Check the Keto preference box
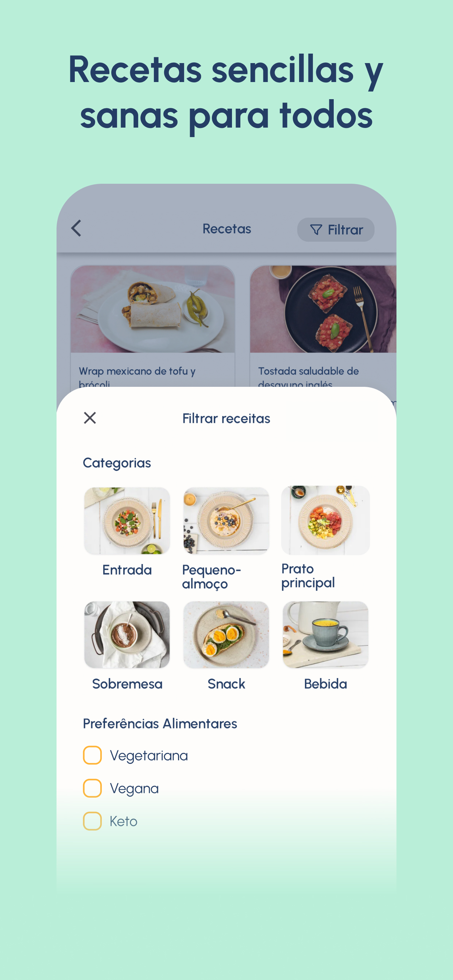This screenshot has height=980, width=453. pyautogui.click(x=92, y=821)
